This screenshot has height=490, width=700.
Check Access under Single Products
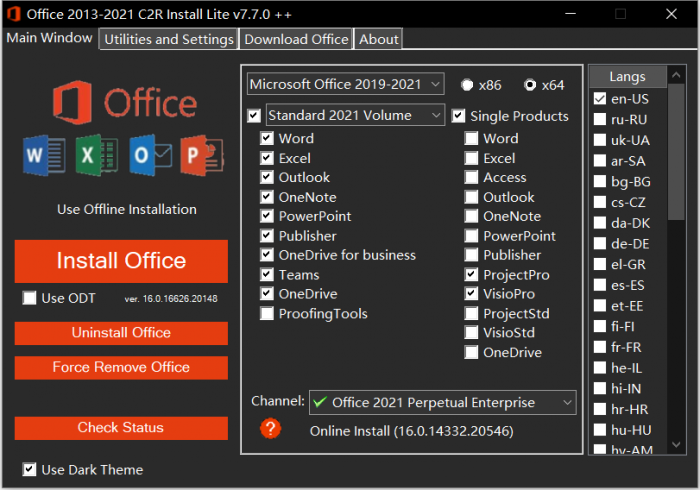471,177
